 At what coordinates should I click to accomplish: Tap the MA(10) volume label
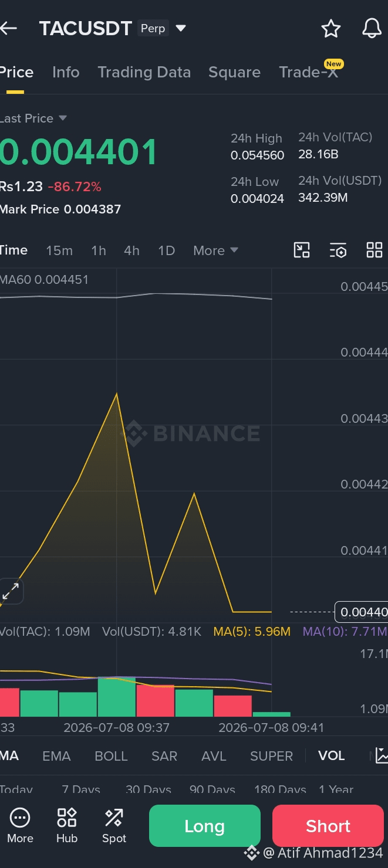(345, 632)
